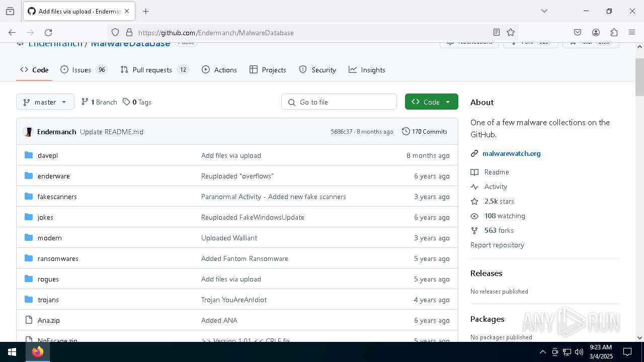
Task: Click the Go to file search field
Action: [339, 102]
